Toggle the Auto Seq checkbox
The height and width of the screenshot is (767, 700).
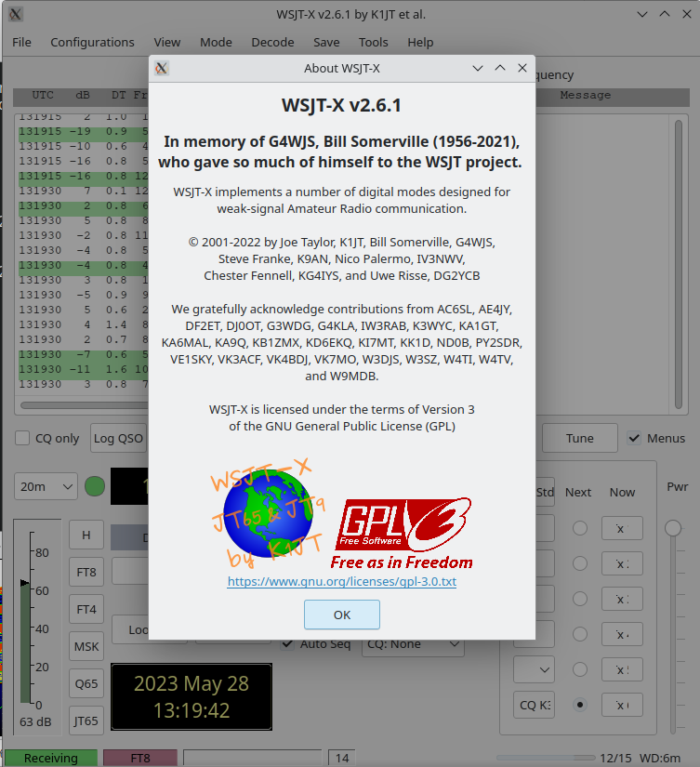pos(287,644)
